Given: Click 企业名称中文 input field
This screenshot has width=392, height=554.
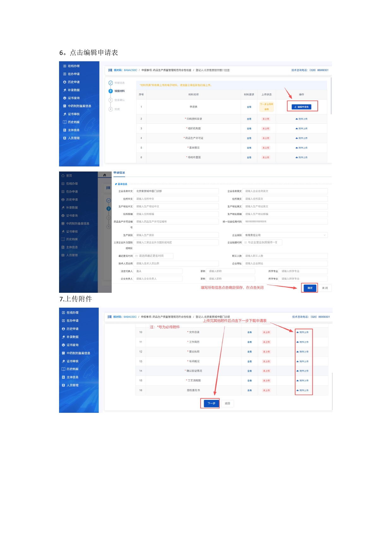Looking at the screenshot, I should point(176,191).
